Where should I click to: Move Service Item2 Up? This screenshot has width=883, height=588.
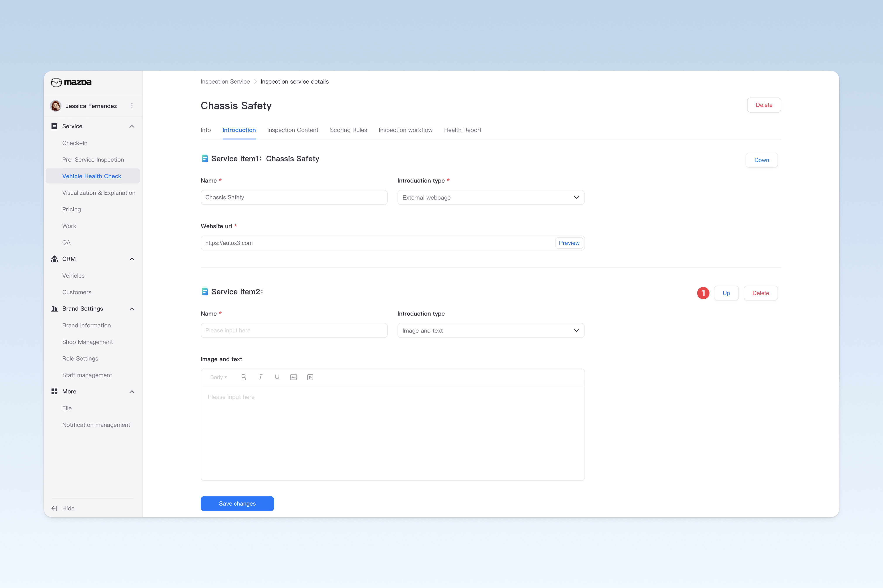[726, 293]
